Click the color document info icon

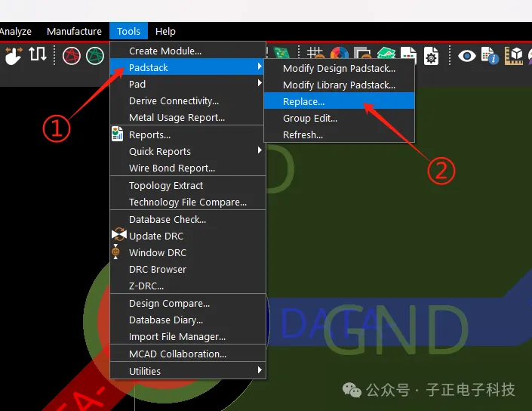(x=490, y=56)
